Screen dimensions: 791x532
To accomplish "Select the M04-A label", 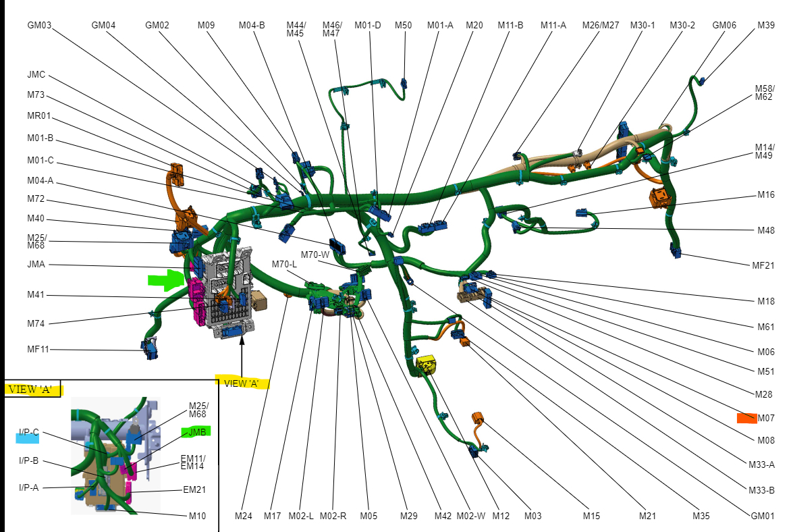I will coord(40,181).
